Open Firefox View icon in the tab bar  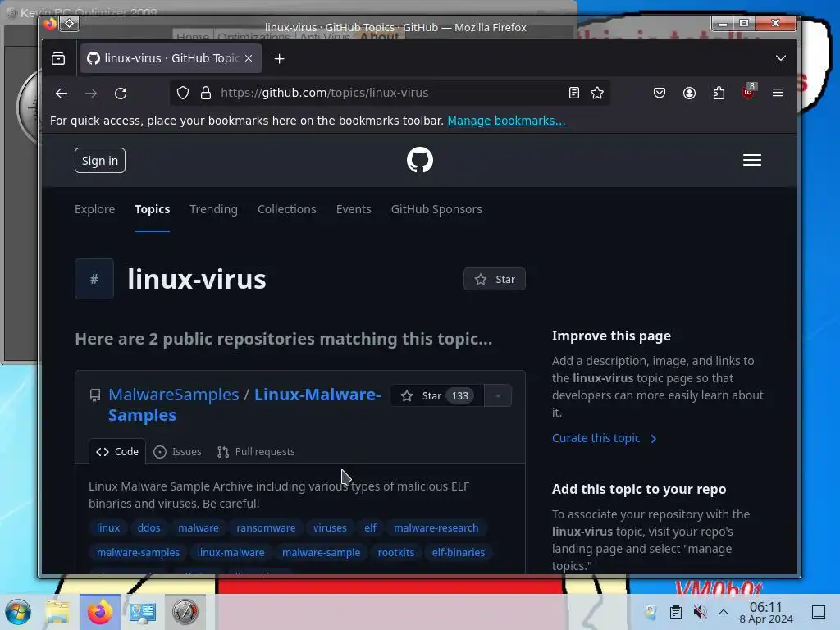click(x=58, y=58)
